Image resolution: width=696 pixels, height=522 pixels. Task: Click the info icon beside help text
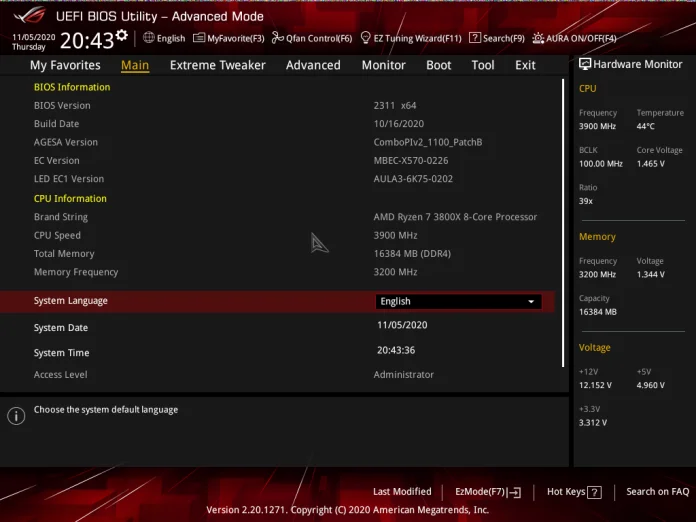(16, 415)
